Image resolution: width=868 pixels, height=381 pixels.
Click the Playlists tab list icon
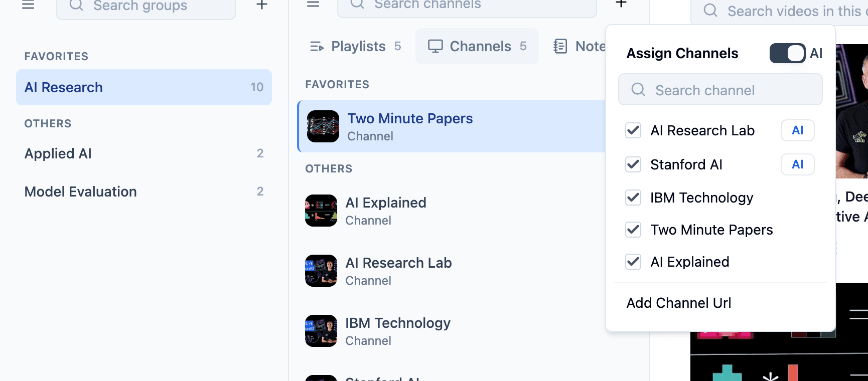click(317, 47)
